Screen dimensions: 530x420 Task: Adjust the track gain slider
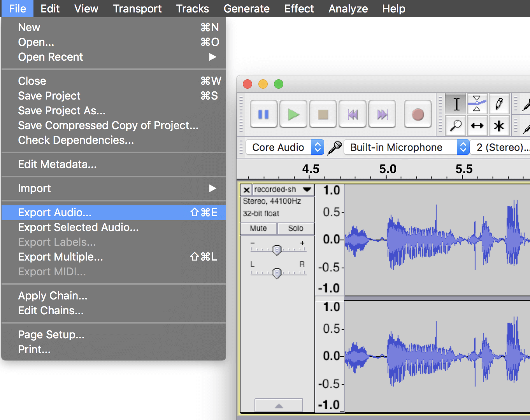pyautogui.click(x=277, y=249)
